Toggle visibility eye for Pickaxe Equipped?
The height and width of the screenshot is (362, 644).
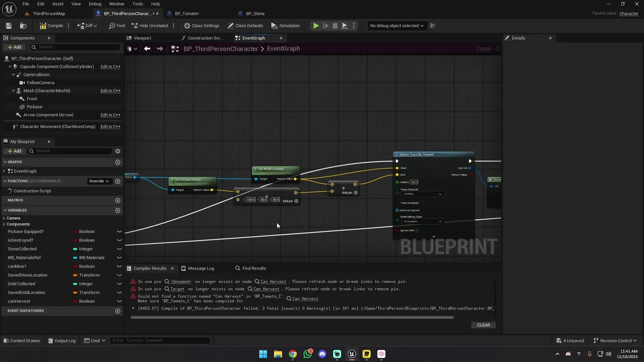pyautogui.click(x=119, y=232)
